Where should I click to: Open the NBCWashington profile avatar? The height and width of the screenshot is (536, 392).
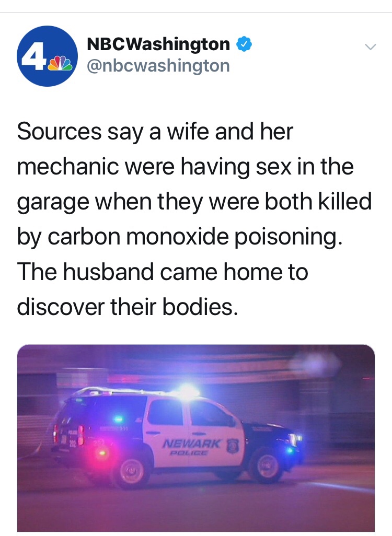[x=47, y=56]
